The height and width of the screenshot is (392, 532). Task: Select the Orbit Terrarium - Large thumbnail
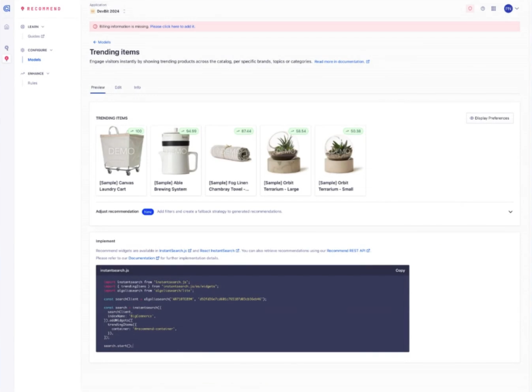[x=286, y=152]
